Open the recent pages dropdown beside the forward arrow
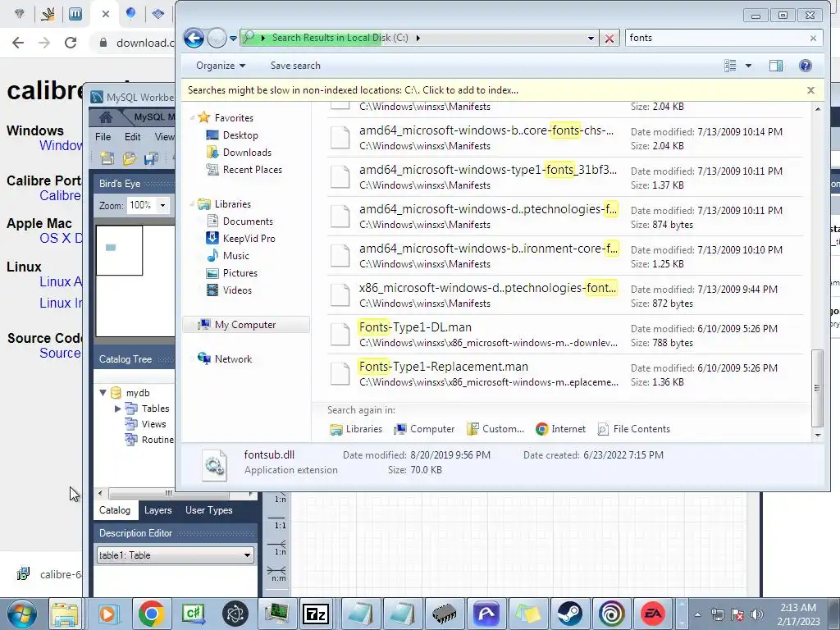 tap(233, 38)
